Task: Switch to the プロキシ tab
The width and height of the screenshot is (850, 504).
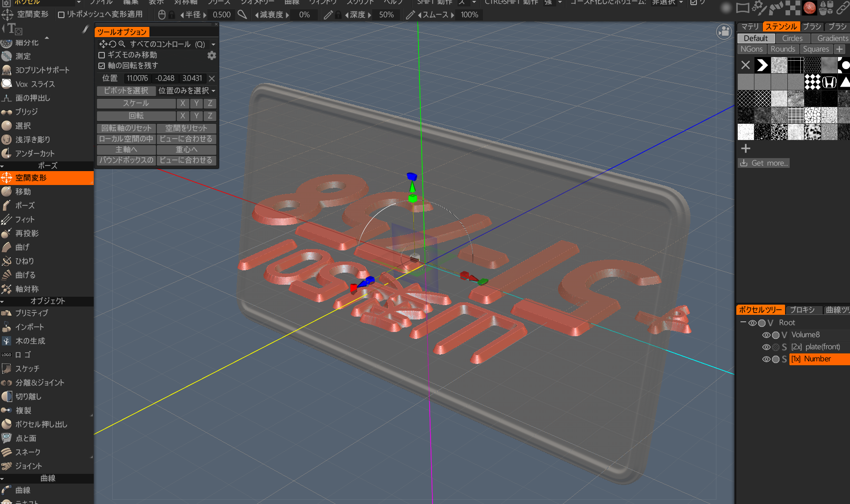Action: [803, 310]
